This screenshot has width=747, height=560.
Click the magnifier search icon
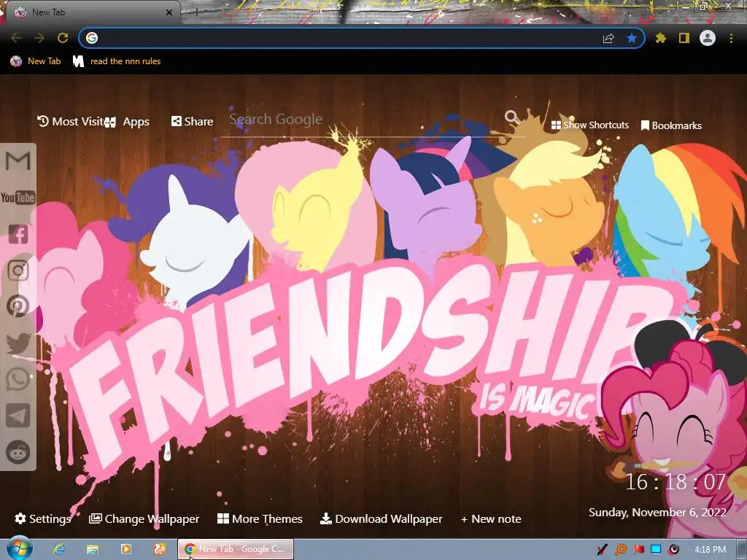[x=511, y=117]
